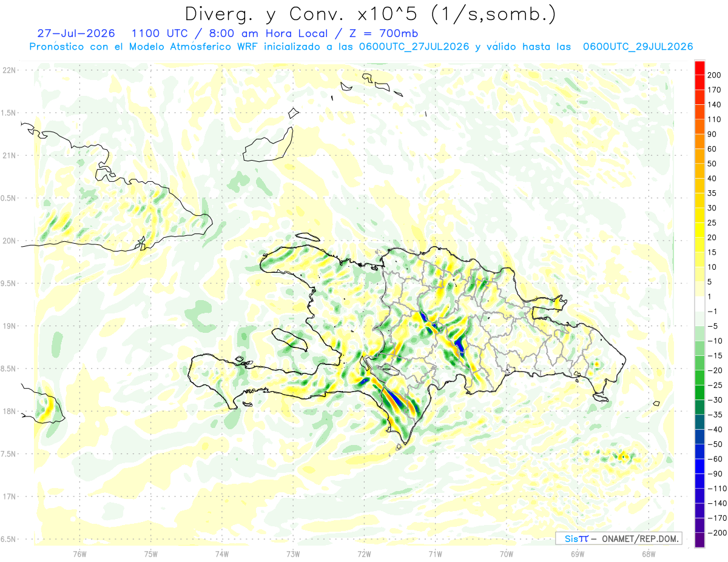Click the date text '27-Jul-2026'
The height and width of the screenshot is (562, 728).
76,33
